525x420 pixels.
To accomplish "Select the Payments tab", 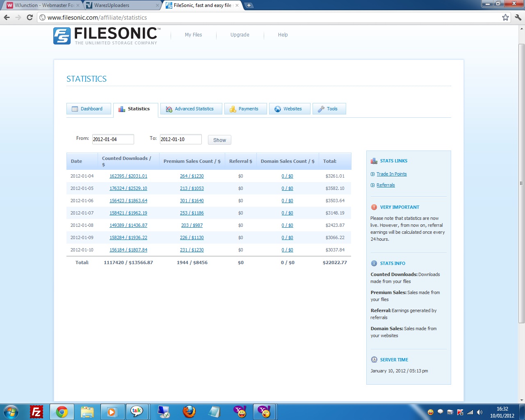I will coord(245,109).
